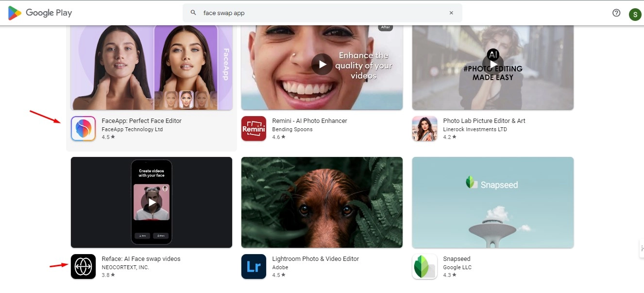Select the Reface app icon
The width and height of the screenshot is (644, 293).
click(83, 267)
